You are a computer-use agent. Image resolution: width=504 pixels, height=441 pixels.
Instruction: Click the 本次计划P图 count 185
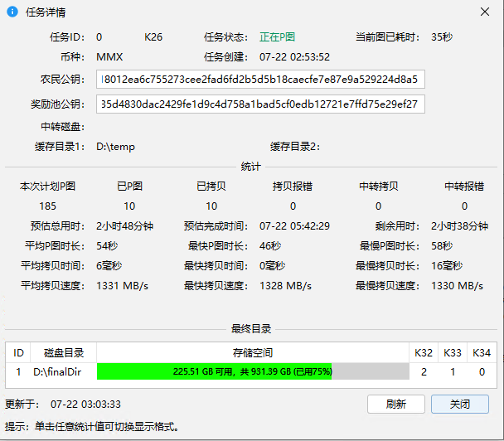(47, 206)
